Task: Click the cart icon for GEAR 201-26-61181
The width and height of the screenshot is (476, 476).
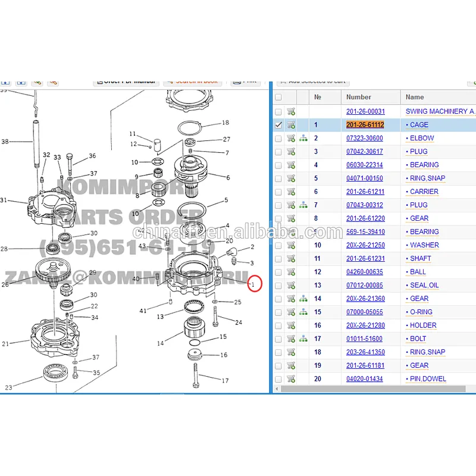Action: point(291,365)
